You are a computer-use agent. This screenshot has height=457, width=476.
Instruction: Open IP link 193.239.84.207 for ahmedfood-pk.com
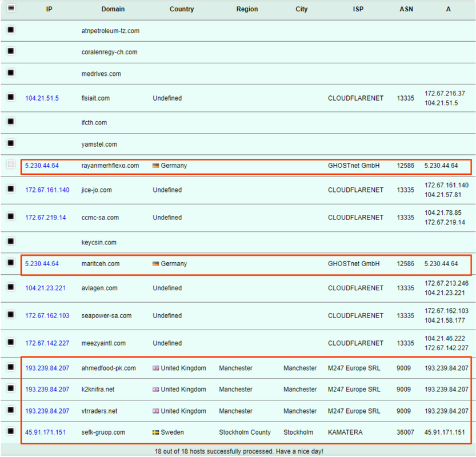47,368
